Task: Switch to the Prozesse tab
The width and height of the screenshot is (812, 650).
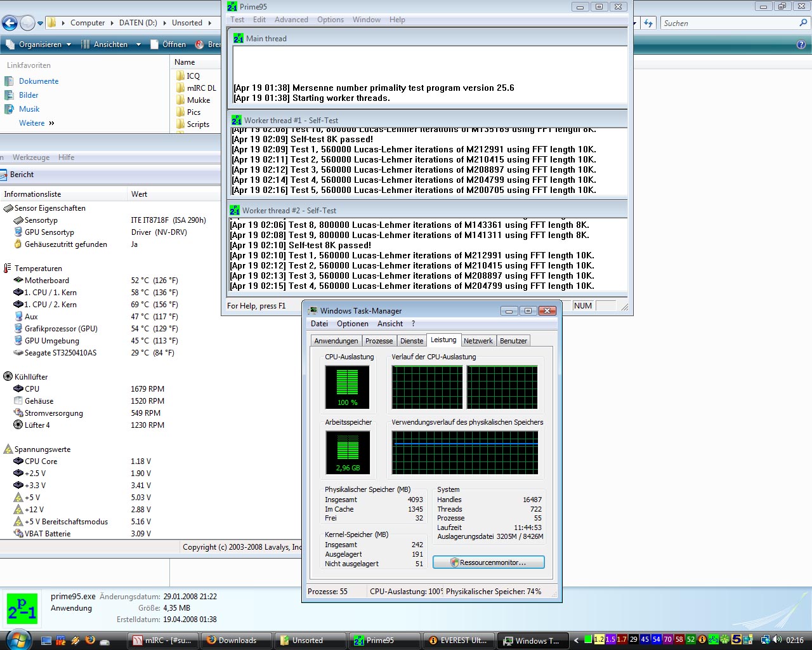Action: pos(379,341)
